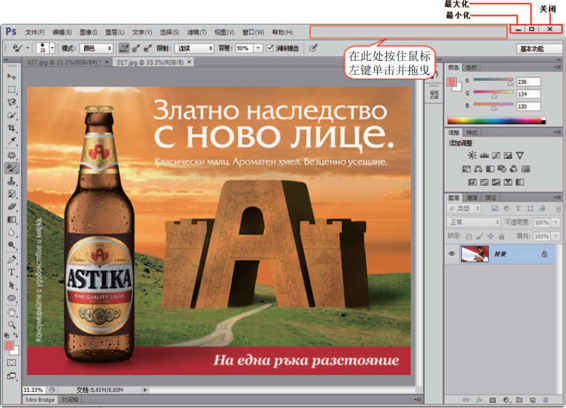Select the Lasso tool
The image size is (566, 408).
click(x=12, y=103)
